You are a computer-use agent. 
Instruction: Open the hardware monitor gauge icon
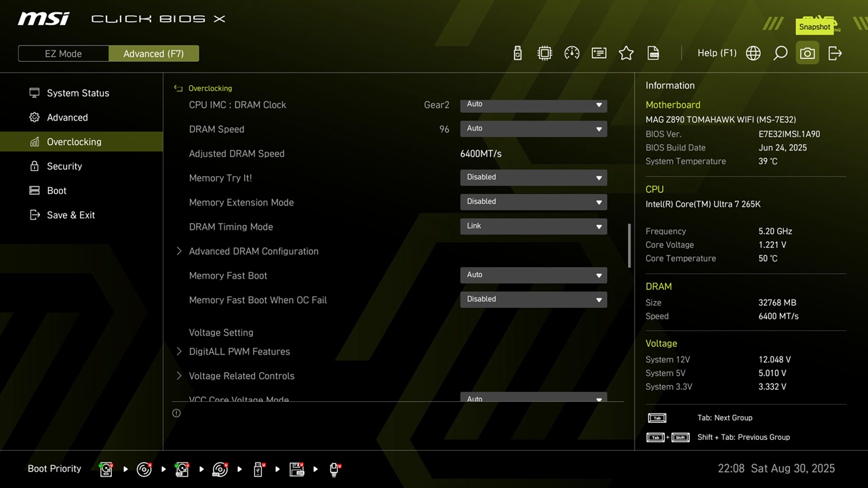[572, 53]
